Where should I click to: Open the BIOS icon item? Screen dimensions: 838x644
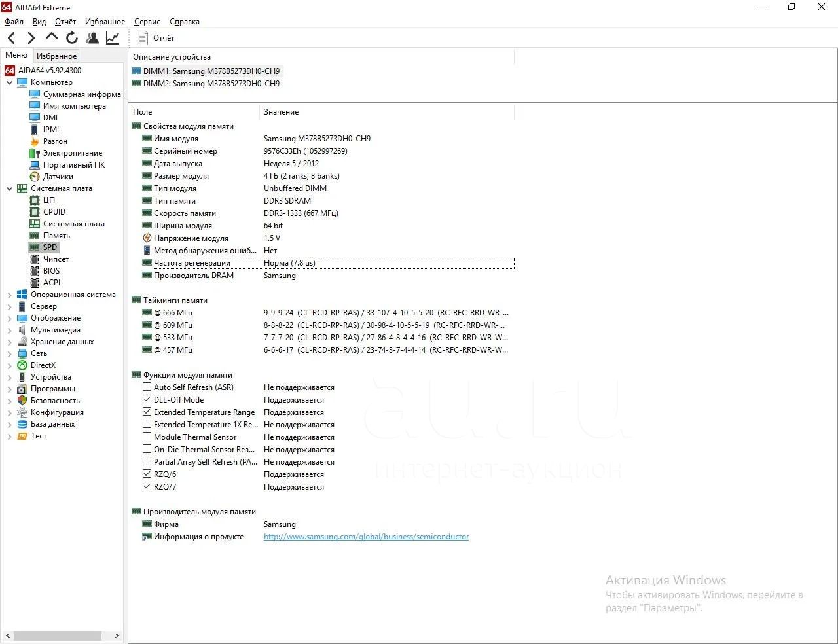click(x=35, y=271)
